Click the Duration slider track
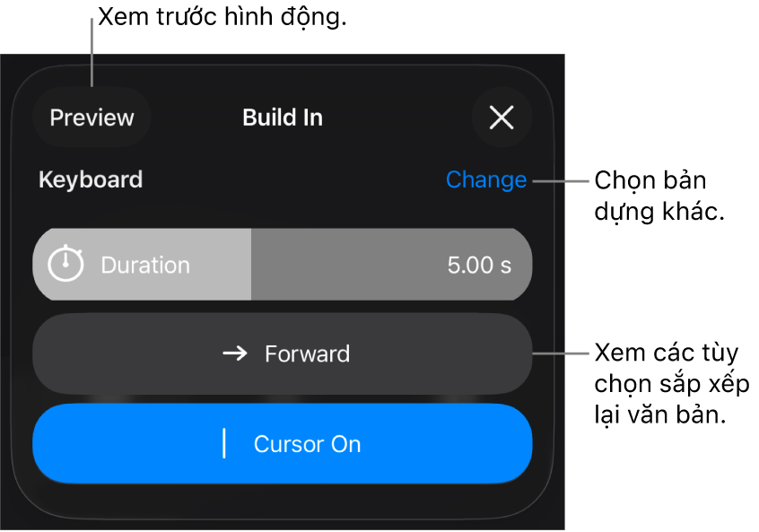Screen dimensions: 759x532 pyautogui.click(x=283, y=265)
